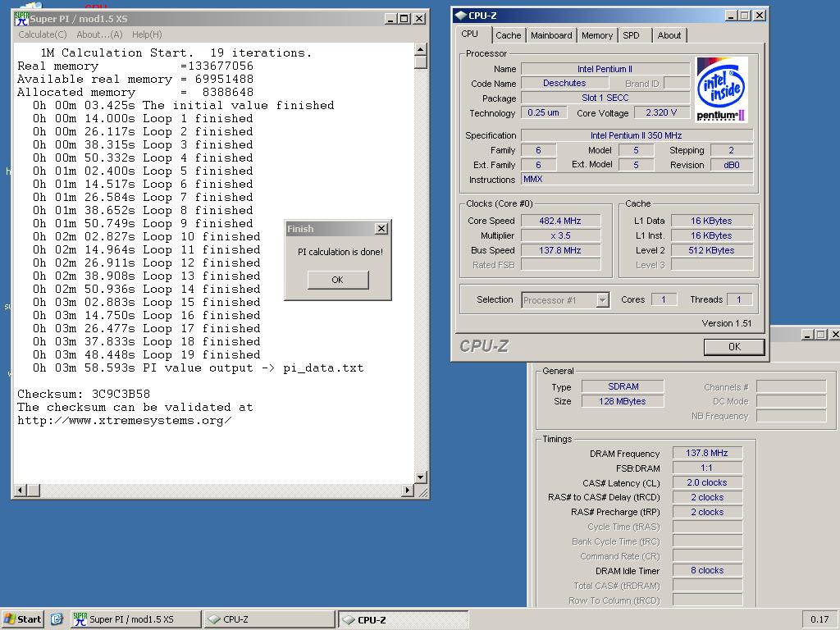
Task: Close the front CPU-Z window
Action: pyautogui.click(x=760, y=16)
